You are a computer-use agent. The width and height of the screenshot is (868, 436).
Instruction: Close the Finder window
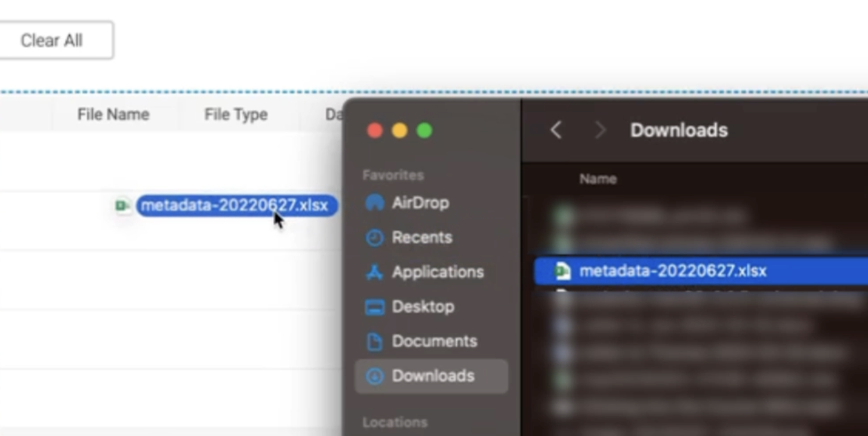coord(374,130)
